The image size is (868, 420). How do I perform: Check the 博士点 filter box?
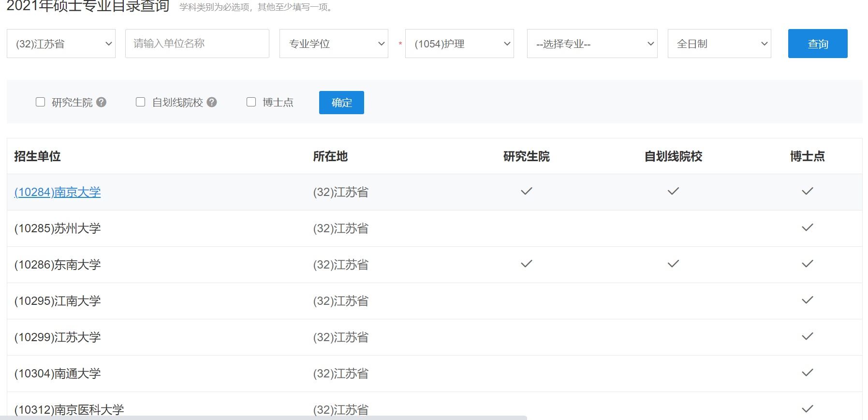pyautogui.click(x=251, y=102)
